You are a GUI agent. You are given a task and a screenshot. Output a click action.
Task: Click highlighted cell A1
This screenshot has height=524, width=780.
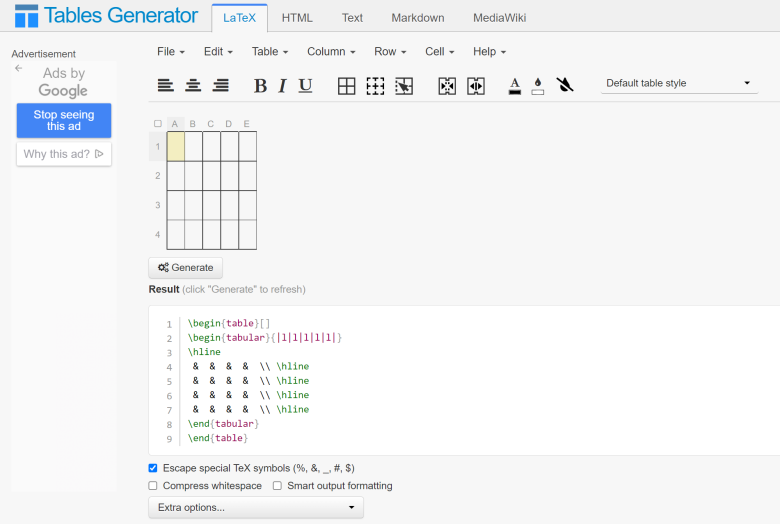(x=176, y=146)
